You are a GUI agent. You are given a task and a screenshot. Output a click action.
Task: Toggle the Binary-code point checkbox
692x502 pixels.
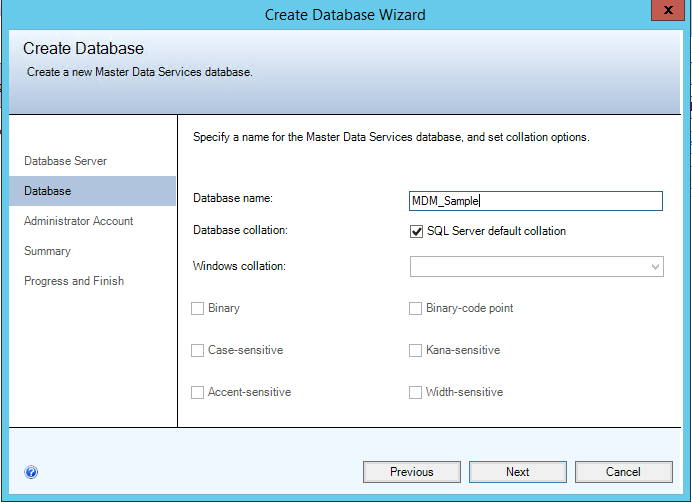click(x=415, y=308)
